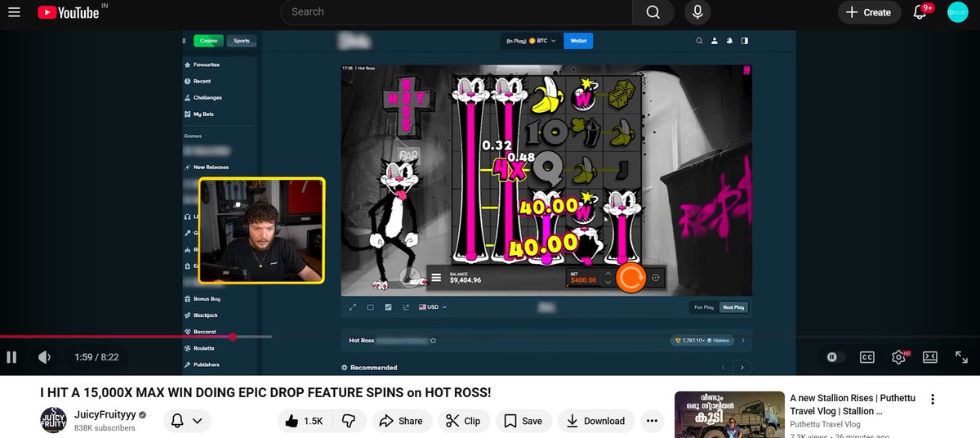
Task: Dislike the video
Action: point(349,421)
